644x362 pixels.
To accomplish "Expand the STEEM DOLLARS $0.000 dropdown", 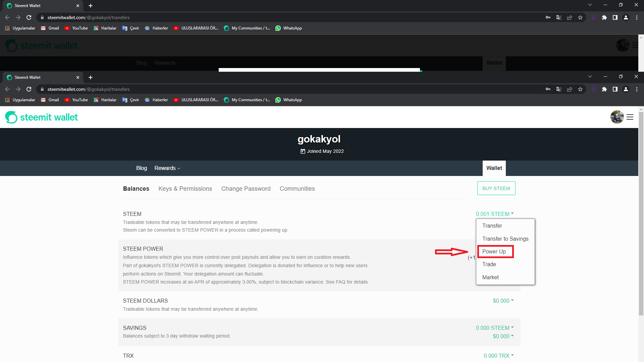I will pos(503,301).
